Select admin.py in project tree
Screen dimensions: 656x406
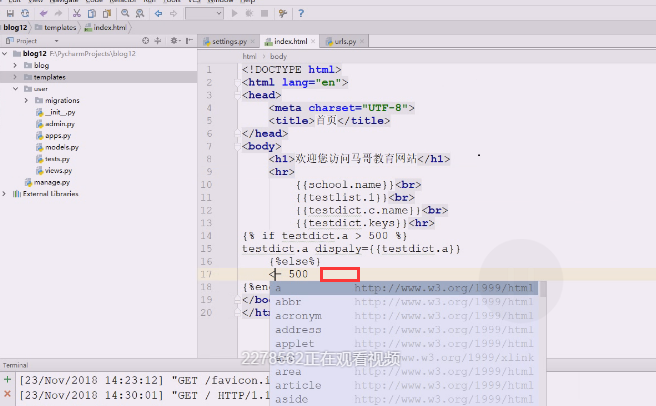55,124
